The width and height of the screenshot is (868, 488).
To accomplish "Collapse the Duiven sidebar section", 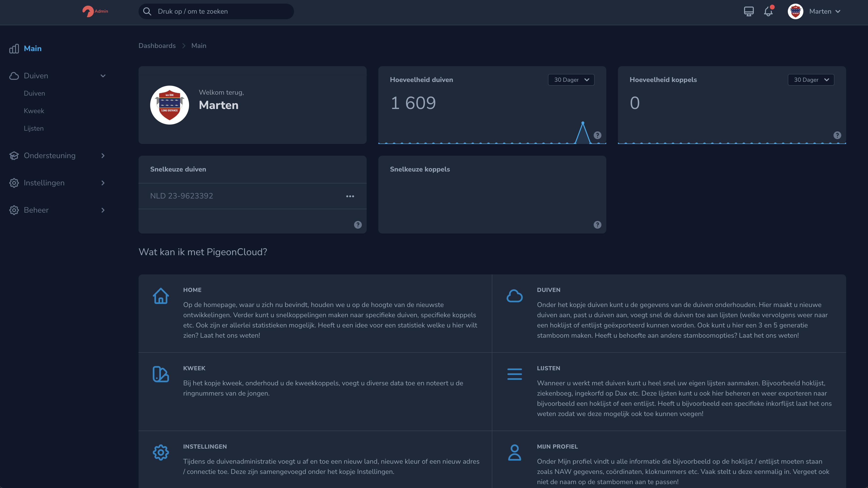I will pyautogui.click(x=103, y=76).
